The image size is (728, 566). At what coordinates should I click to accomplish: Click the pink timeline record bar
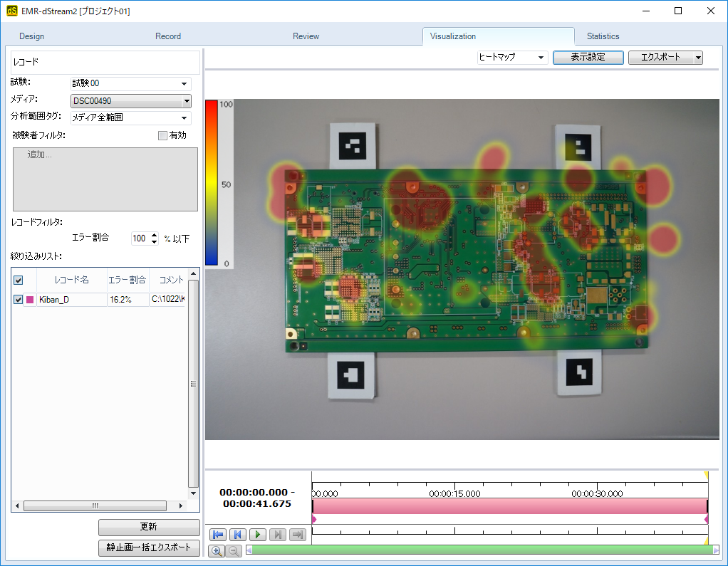pyautogui.click(x=509, y=505)
